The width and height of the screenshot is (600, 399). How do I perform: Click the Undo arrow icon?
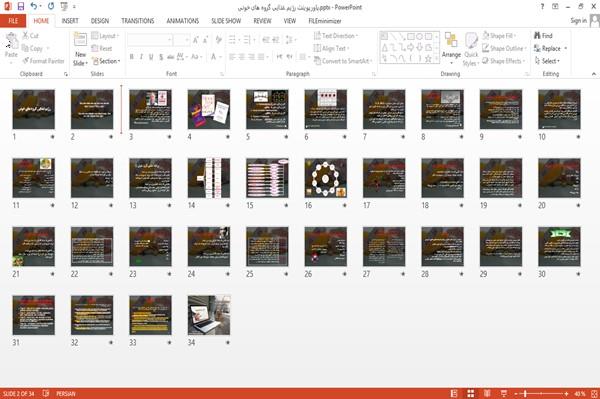(34, 6)
